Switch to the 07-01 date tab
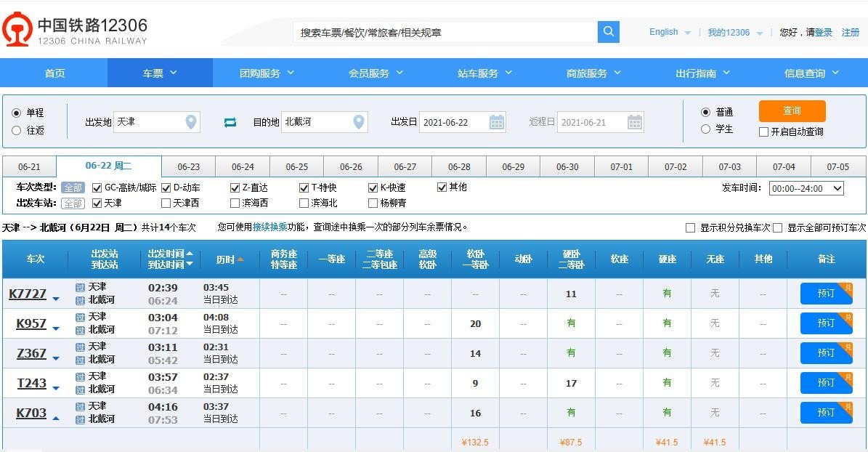868x452 pixels. 621,166
